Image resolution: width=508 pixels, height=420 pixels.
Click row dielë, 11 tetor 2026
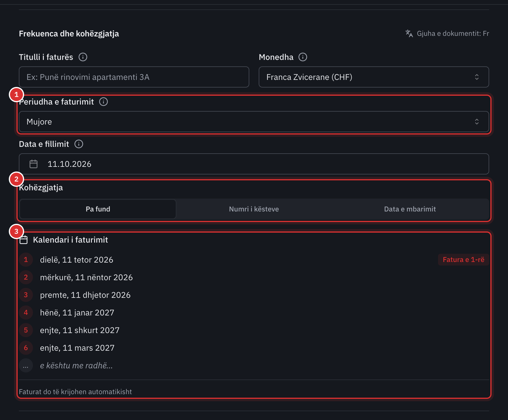click(x=254, y=260)
